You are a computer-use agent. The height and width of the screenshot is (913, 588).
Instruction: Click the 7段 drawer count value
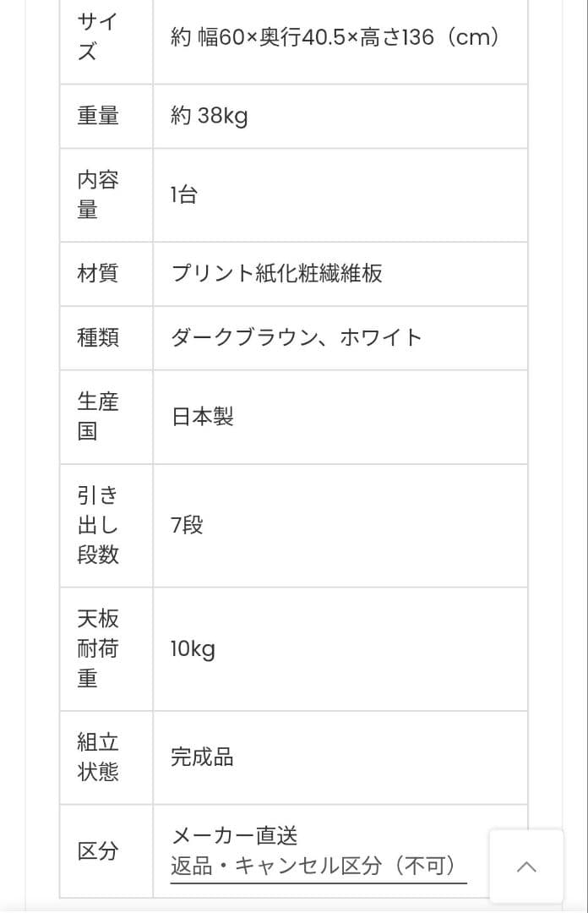coord(188,526)
